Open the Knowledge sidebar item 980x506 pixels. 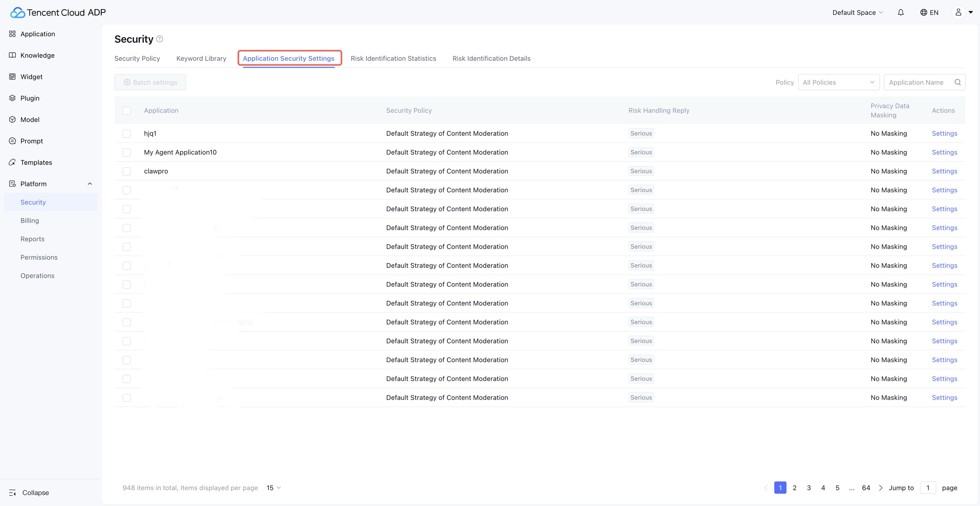pos(37,55)
